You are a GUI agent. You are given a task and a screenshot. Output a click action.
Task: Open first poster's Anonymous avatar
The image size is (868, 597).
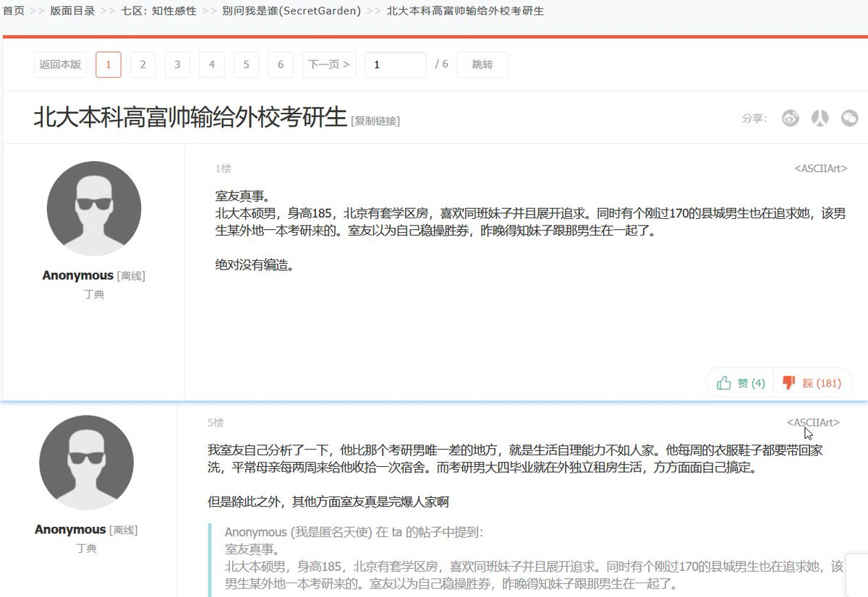click(x=94, y=208)
